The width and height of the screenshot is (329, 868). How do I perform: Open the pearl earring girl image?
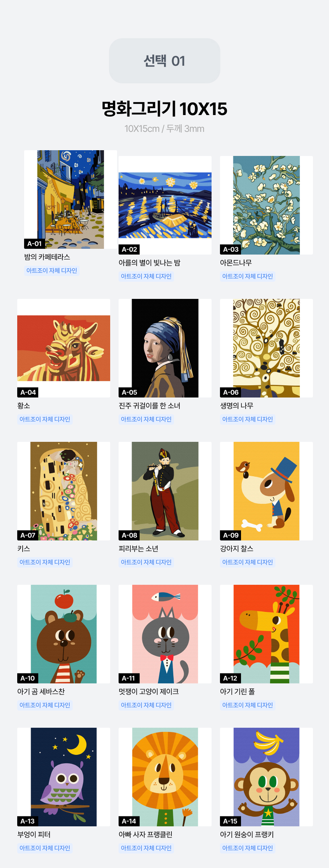(x=165, y=348)
